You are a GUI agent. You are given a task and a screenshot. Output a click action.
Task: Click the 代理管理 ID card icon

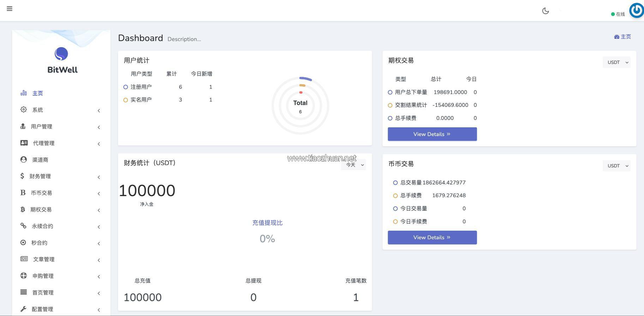(24, 143)
